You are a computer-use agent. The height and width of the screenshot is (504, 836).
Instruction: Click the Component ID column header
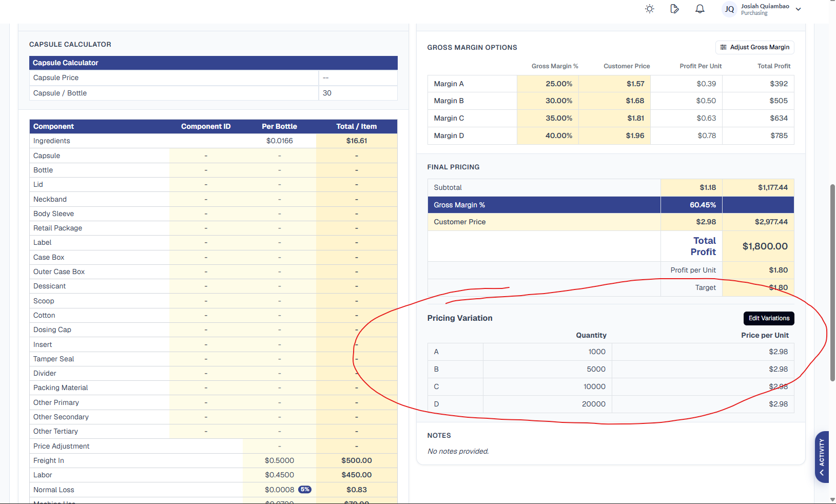pyautogui.click(x=206, y=126)
